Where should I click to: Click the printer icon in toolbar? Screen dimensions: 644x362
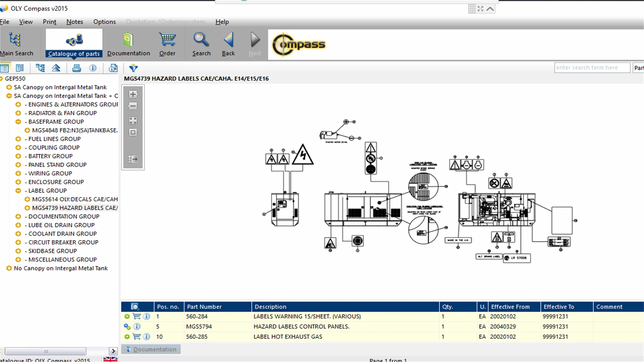(76, 68)
